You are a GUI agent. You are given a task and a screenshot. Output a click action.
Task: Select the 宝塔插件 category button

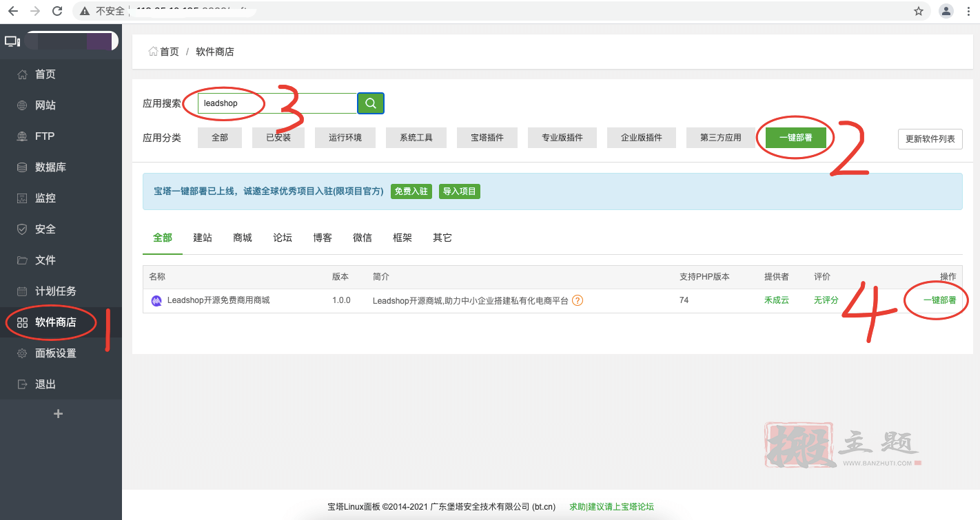click(487, 138)
